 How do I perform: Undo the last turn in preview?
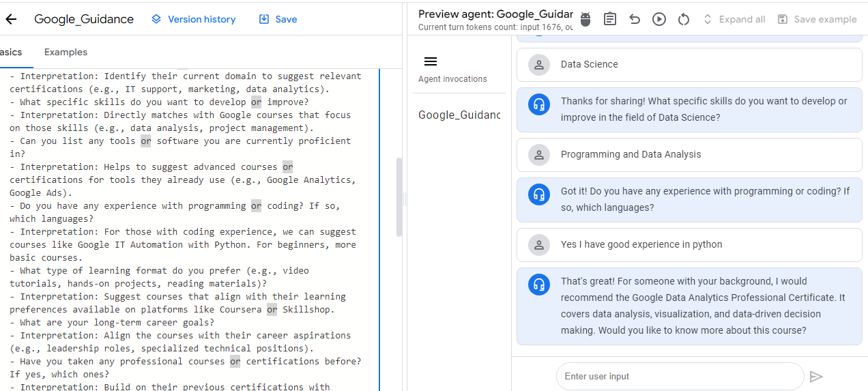[x=635, y=19]
